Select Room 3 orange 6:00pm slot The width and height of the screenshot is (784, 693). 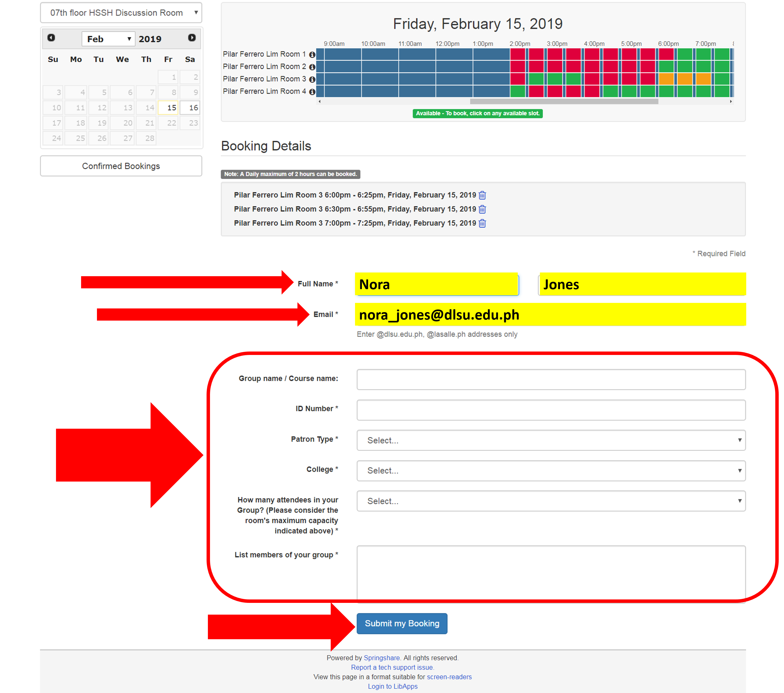click(666, 79)
